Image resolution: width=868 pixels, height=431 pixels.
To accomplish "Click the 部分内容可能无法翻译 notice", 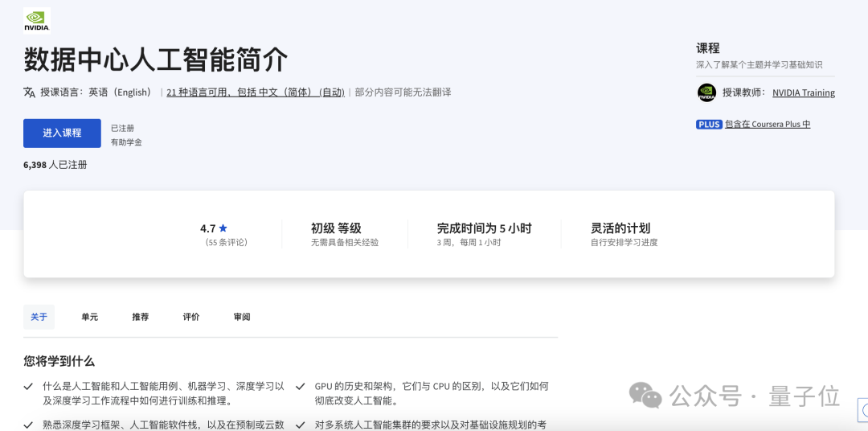I will pos(403,92).
